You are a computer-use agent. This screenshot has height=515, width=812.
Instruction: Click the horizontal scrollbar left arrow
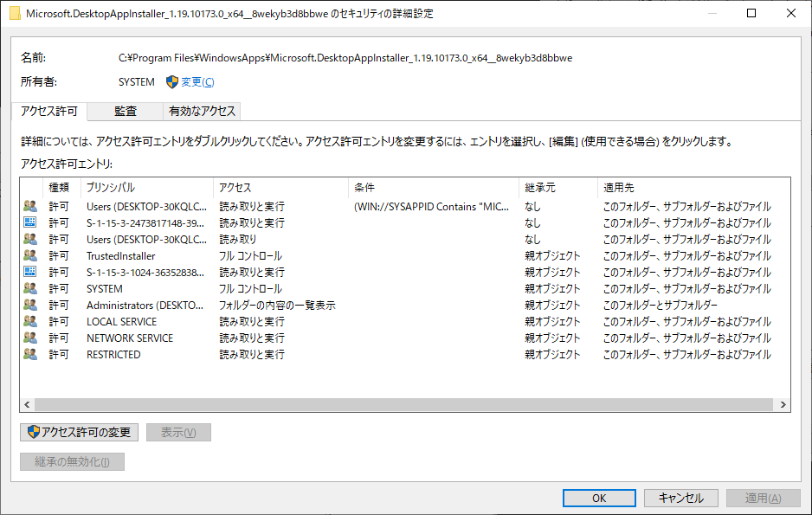point(27,405)
